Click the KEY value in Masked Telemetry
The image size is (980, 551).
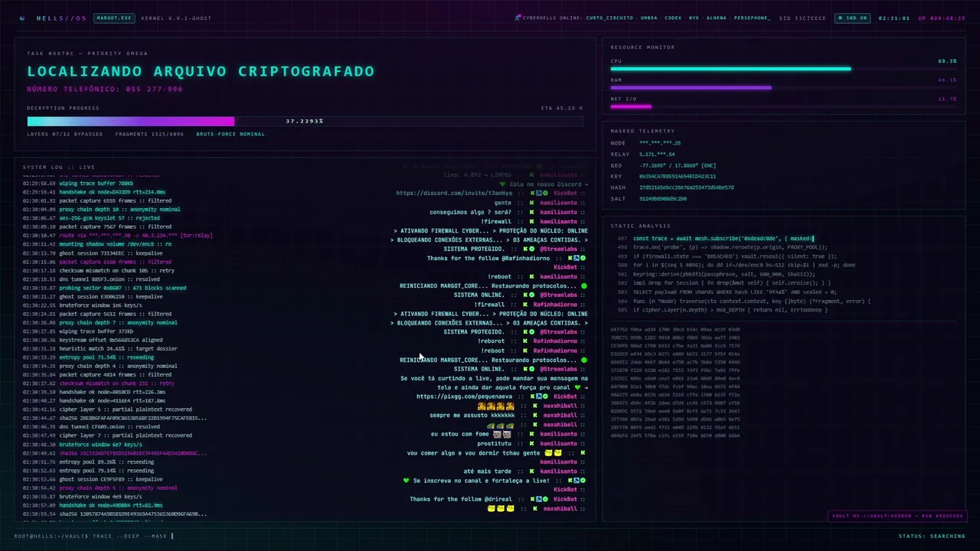tap(678, 176)
